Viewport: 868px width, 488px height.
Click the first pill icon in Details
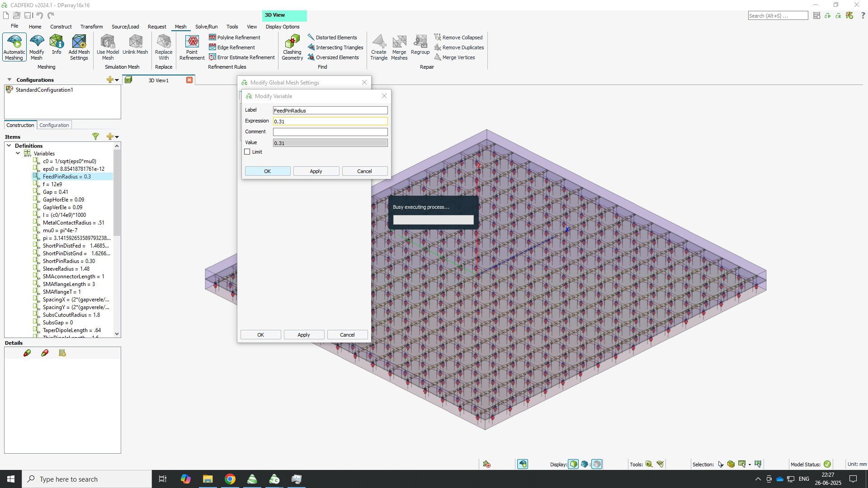click(27, 353)
